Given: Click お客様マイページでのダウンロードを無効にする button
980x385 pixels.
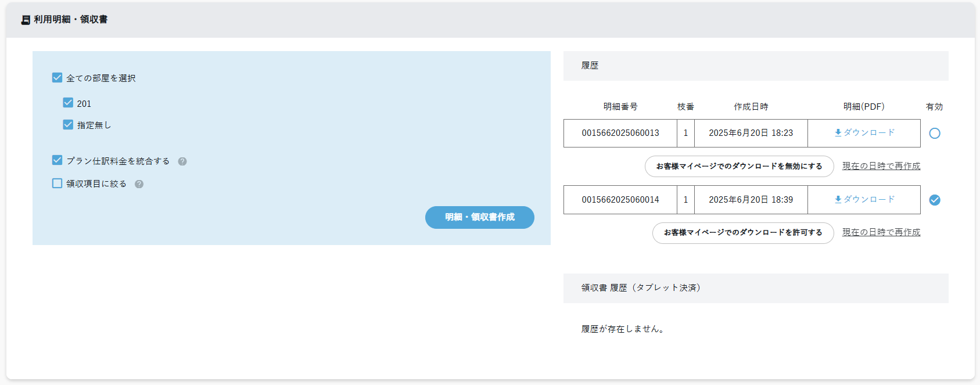Looking at the screenshot, I should (739, 167).
